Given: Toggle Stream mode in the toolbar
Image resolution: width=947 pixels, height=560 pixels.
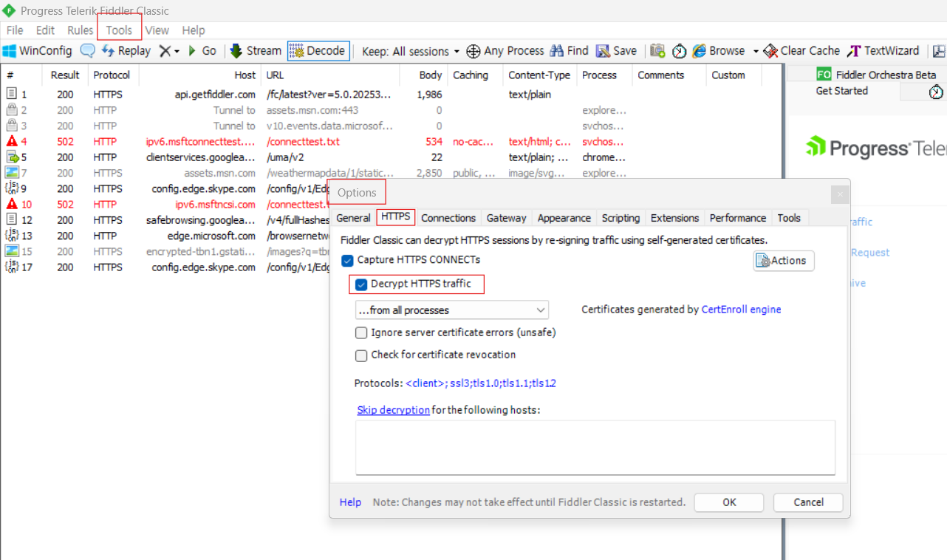Looking at the screenshot, I should point(256,51).
